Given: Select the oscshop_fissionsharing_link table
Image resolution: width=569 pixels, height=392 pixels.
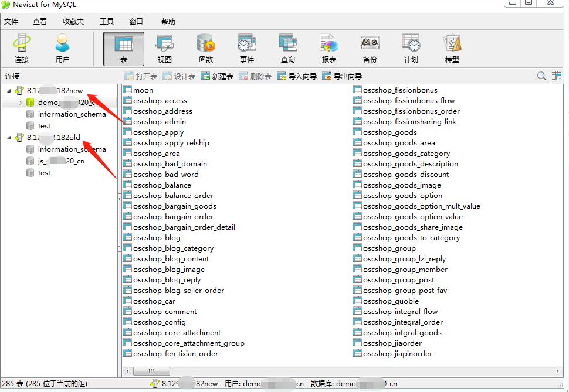Looking at the screenshot, I should click(x=409, y=121).
